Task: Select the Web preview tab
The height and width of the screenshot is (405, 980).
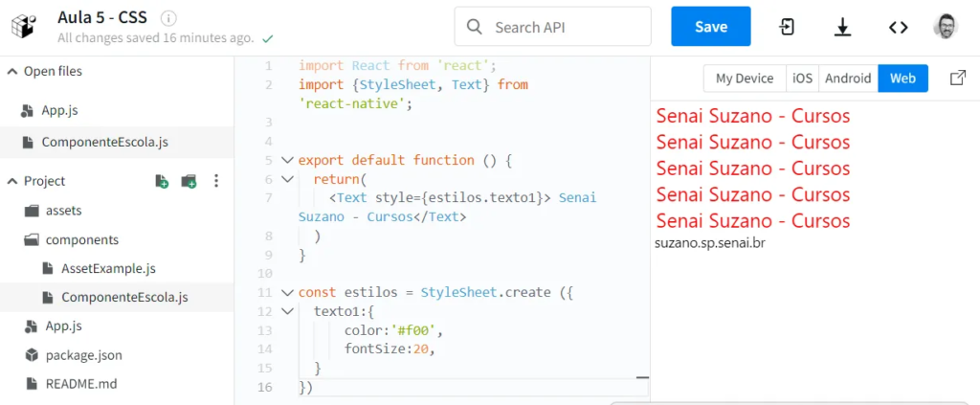Action: (x=902, y=79)
